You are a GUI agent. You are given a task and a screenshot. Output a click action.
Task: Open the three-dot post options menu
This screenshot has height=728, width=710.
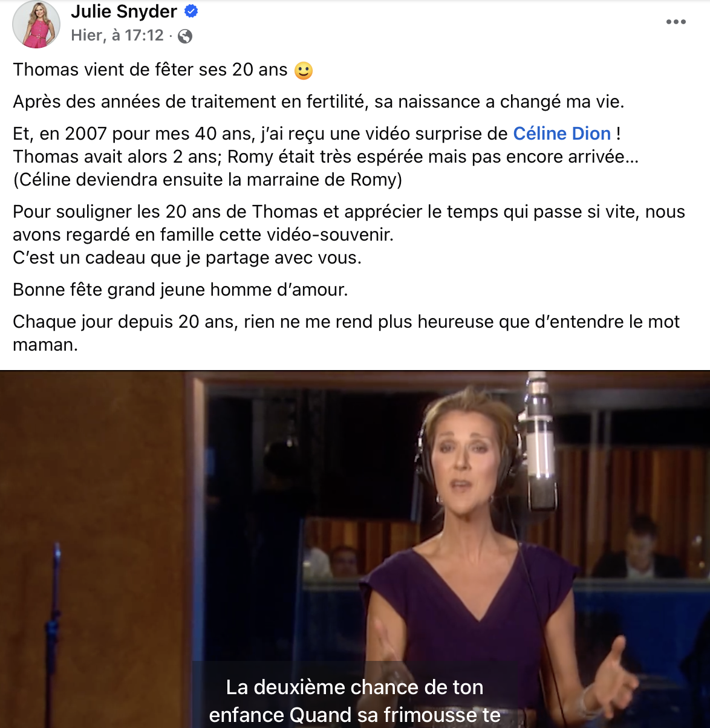pyautogui.click(x=676, y=22)
